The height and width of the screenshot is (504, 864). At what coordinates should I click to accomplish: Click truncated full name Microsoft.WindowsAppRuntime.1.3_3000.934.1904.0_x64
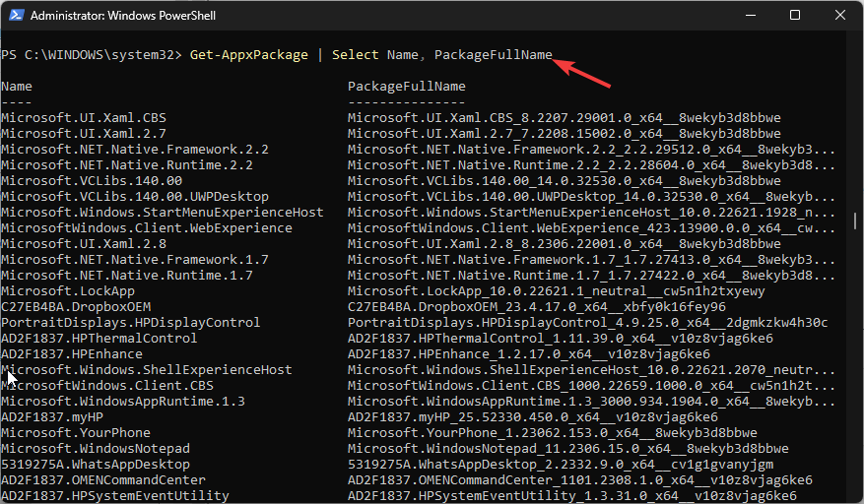click(591, 402)
